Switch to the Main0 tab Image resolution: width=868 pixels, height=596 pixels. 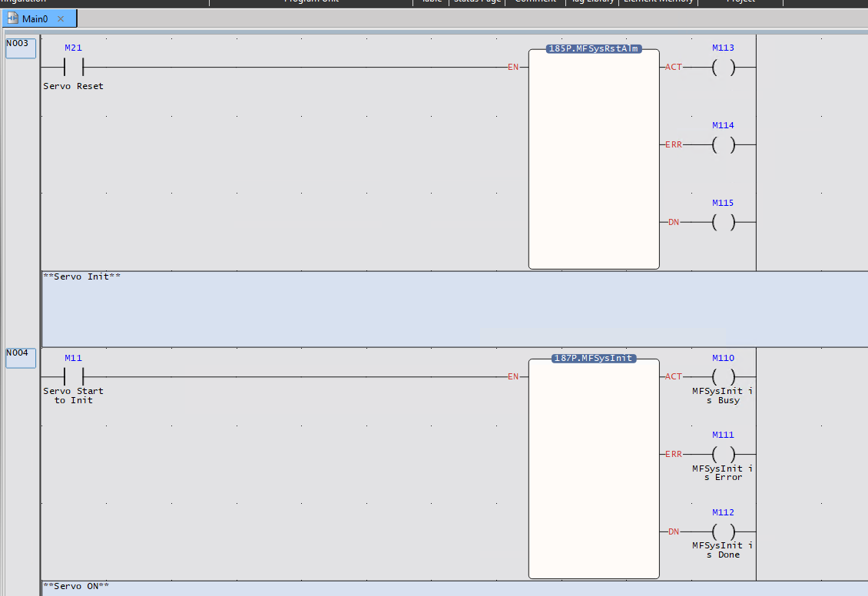[35, 18]
